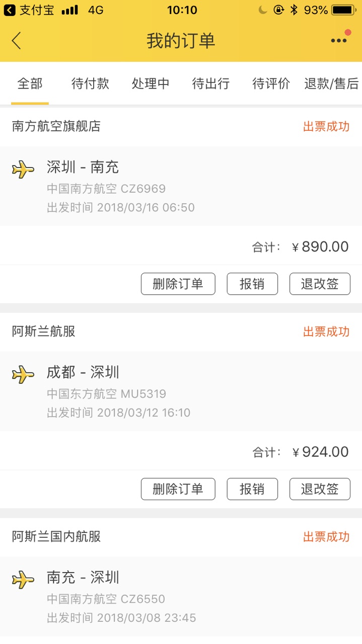362x644 pixels.
Task: Tap 报销 for the ¥890.00 order
Action: (x=252, y=284)
